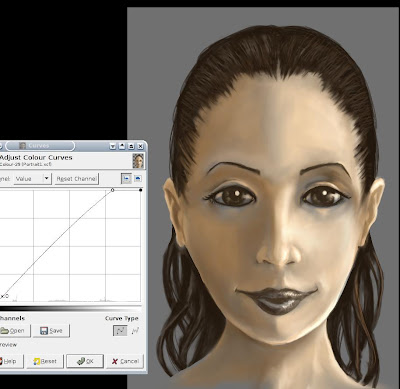Viewport: 400px width, 389px height.
Task: Select the linear histogram scale icon
Action: 126,179
